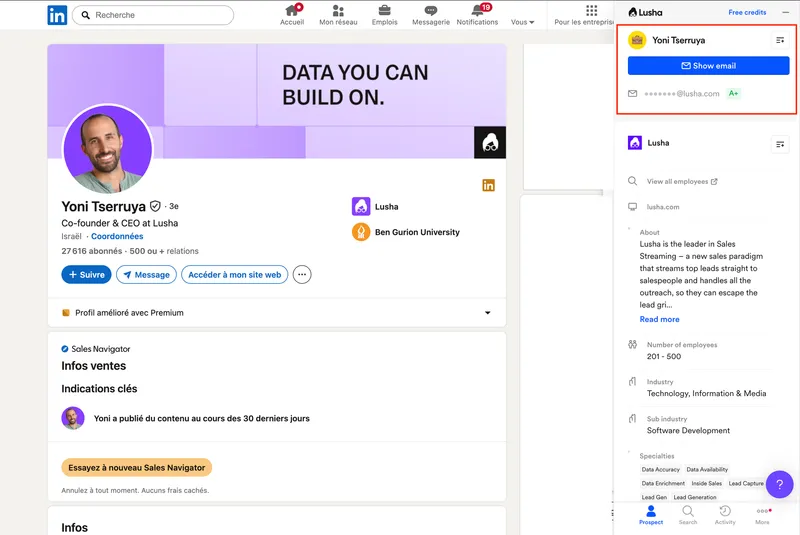Minimize the Lusha panel with the dash icon
This screenshot has width=800, height=535.
point(785,12)
